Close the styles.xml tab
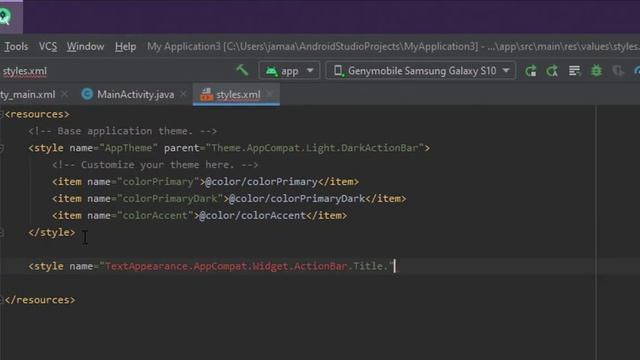Image resolution: width=640 pixels, height=360 pixels. [270, 94]
